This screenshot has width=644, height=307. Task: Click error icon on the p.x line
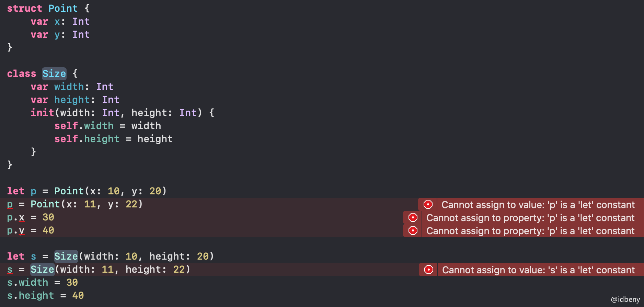(x=413, y=217)
